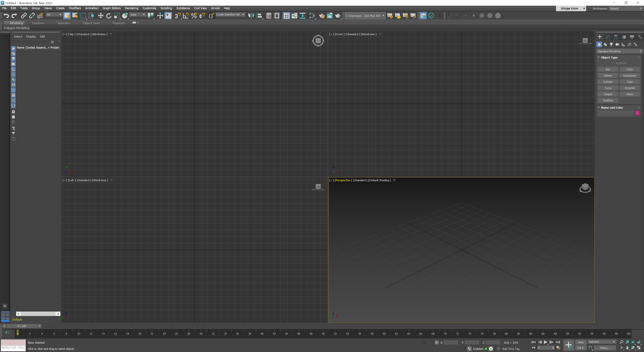Click the Undo arrow icon

pyautogui.click(x=6, y=16)
